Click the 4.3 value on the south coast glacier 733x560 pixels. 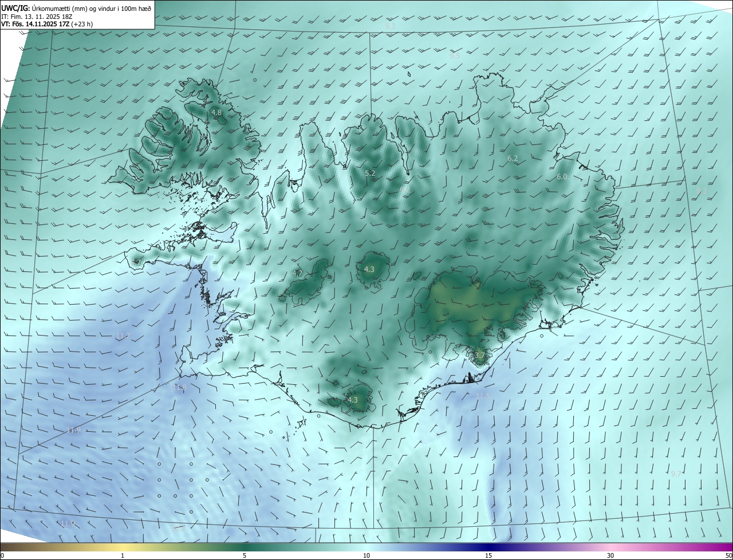(353, 400)
